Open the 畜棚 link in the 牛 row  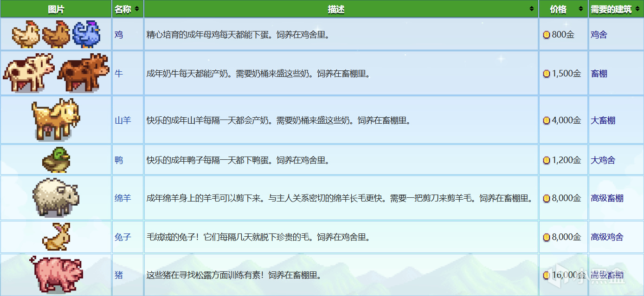tap(599, 73)
